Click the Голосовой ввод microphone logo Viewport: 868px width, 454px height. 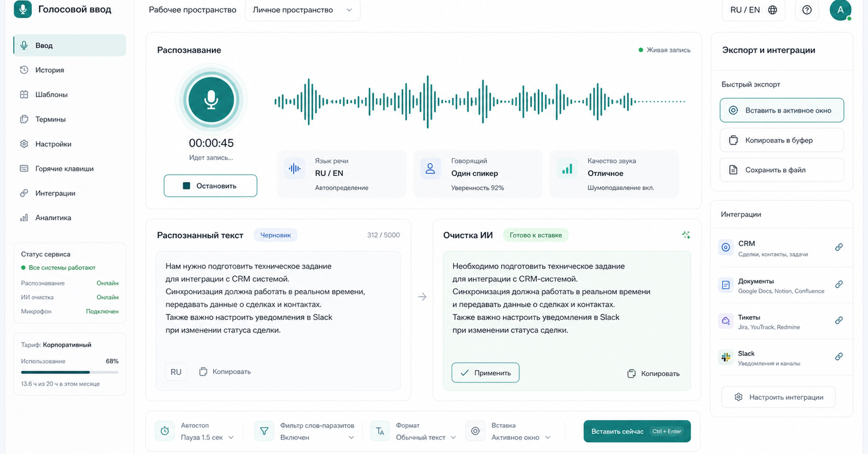pos(23,9)
